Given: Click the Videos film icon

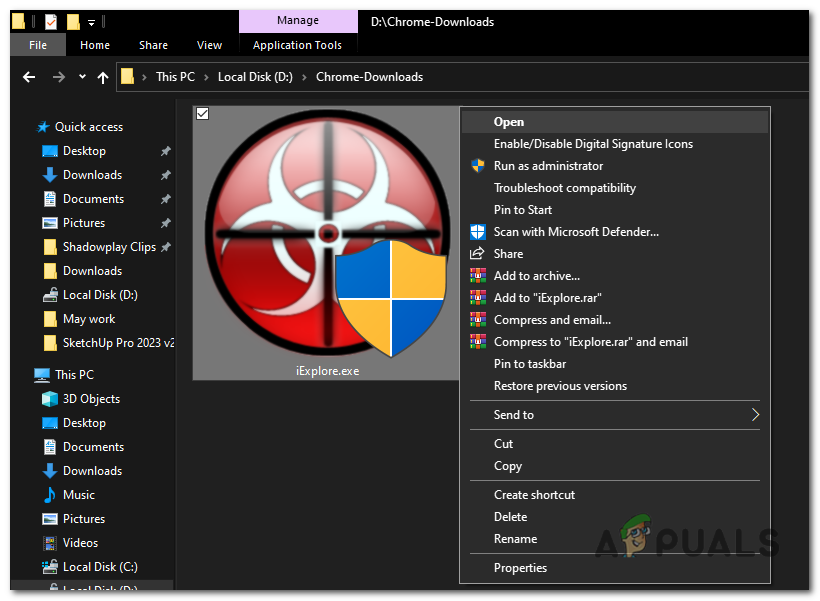Looking at the screenshot, I should click(50, 543).
